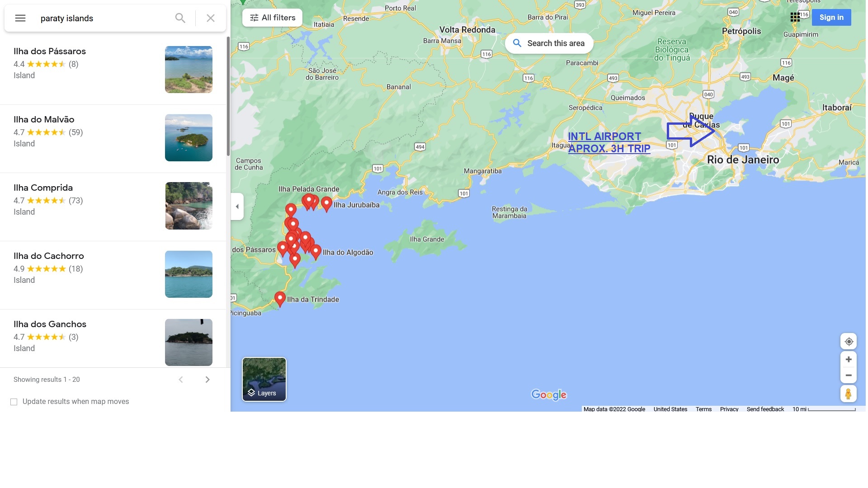Screen dimensions: 868x488
Task: Open Ilha dos Ganchos result
Action: 113,338
